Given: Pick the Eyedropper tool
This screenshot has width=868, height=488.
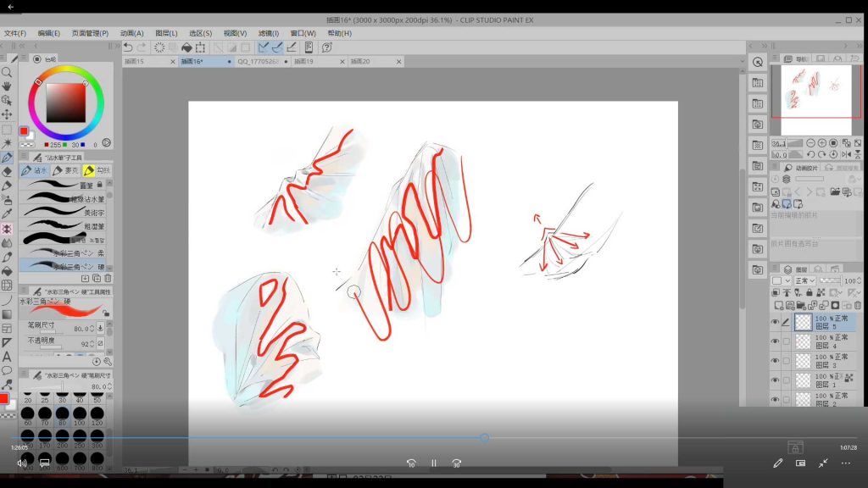Looking at the screenshot, I should [x=7, y=214].
